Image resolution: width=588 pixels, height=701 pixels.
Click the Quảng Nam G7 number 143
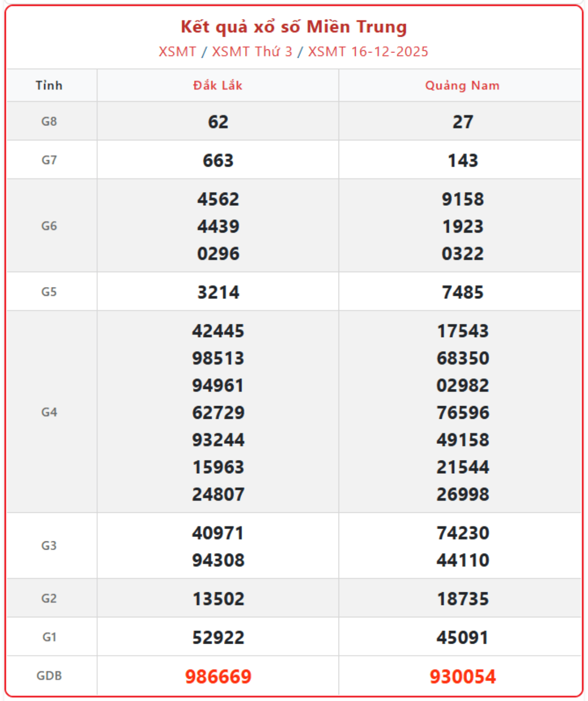(x=463, y=161)
